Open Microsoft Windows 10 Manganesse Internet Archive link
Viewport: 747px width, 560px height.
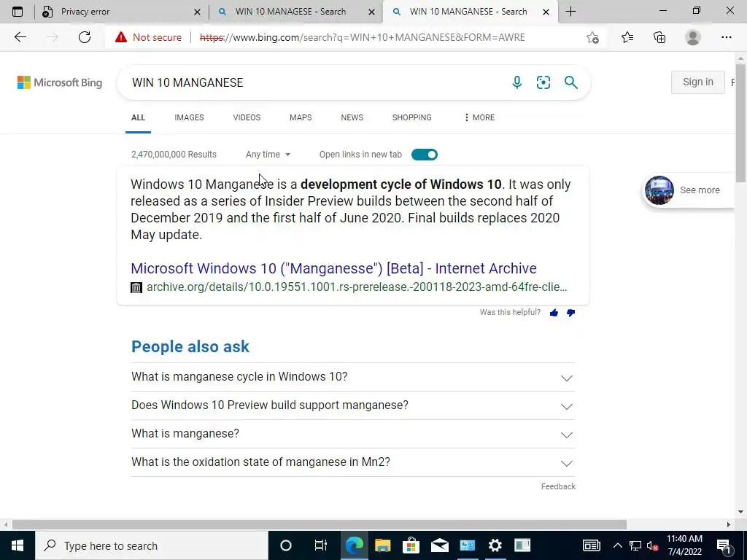click(x=333, y=268)
